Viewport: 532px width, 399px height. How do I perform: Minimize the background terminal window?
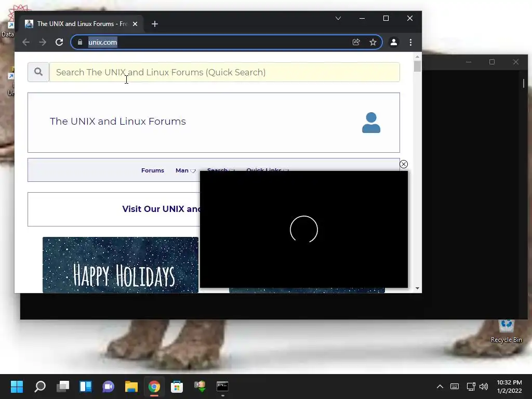point(469,62)
